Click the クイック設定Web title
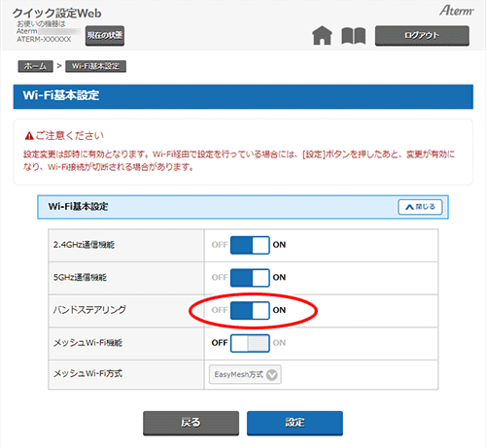 click(57, 13)
